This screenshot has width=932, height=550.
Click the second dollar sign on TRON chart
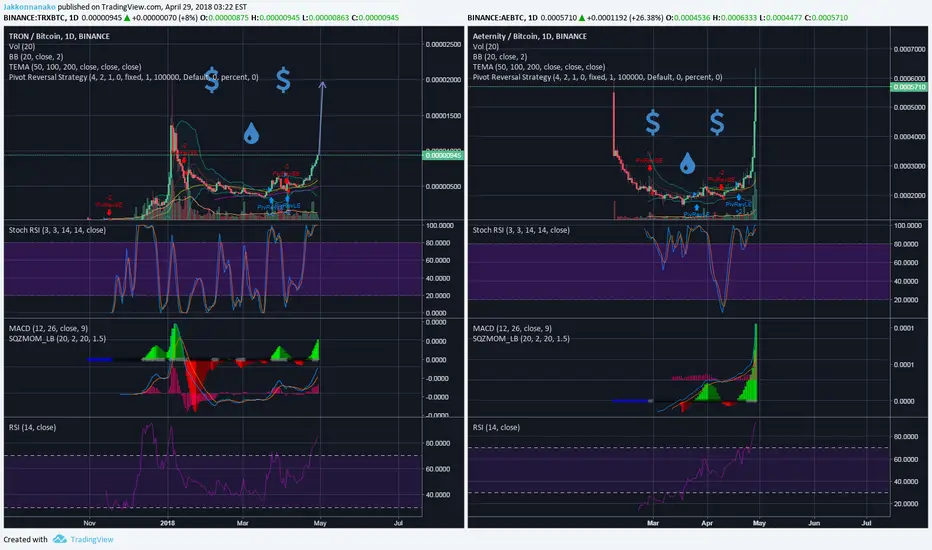(x=283, y=80)
